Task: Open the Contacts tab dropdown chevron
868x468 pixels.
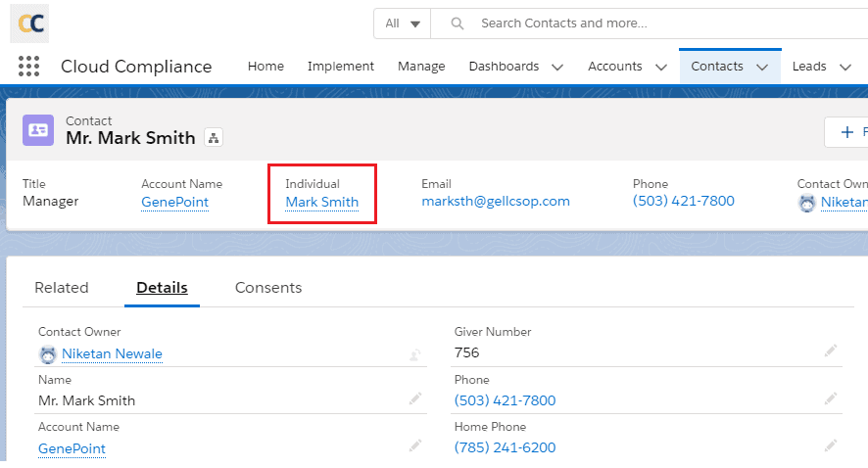Action: 762,67
